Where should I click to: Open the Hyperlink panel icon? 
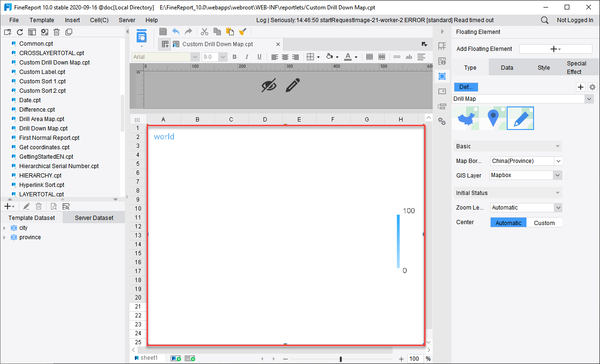[x=442, y=121]
